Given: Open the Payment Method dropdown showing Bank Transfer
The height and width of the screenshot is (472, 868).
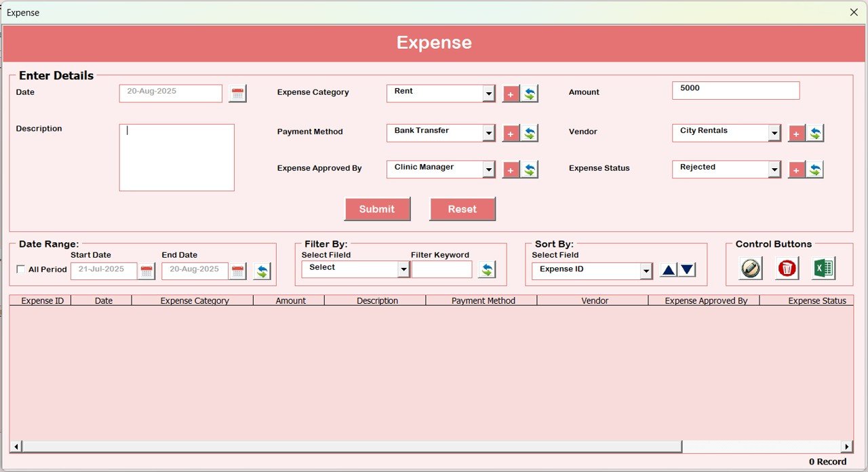Looking at the screenshot, I should click(489, 133).
